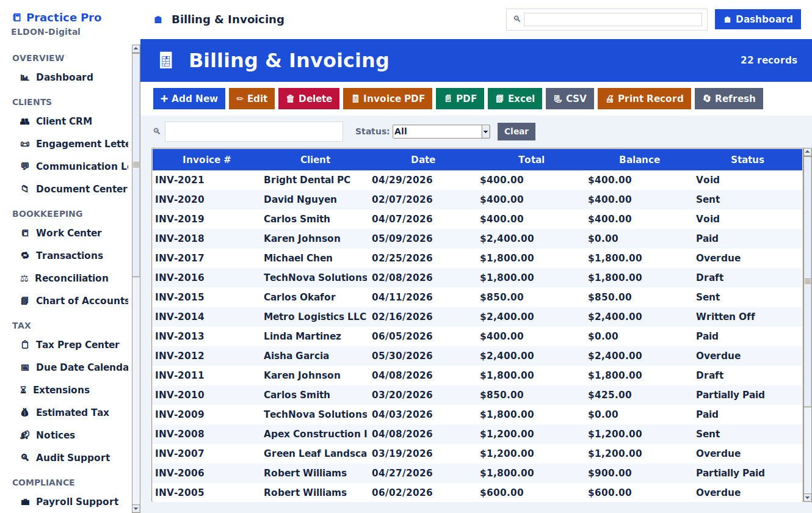This screenshot has width=812, height=513.
Task: Sort by Invoice # column header
Action: pos(207,160)
